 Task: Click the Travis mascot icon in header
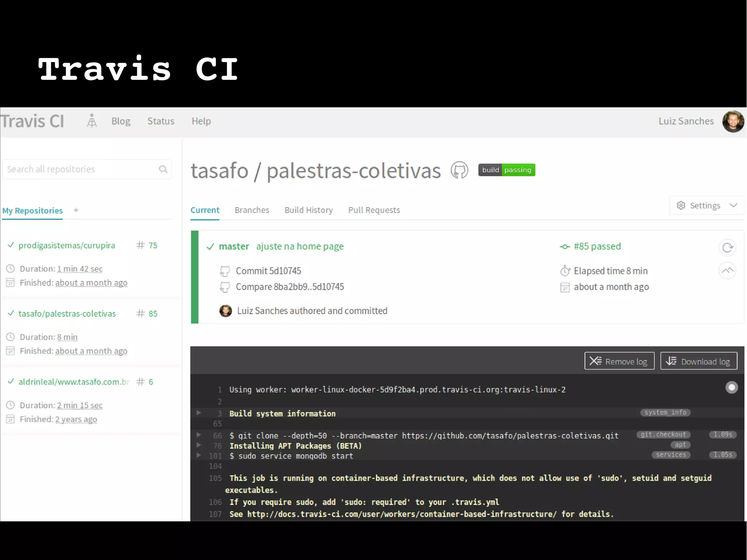tap(92, 121)
